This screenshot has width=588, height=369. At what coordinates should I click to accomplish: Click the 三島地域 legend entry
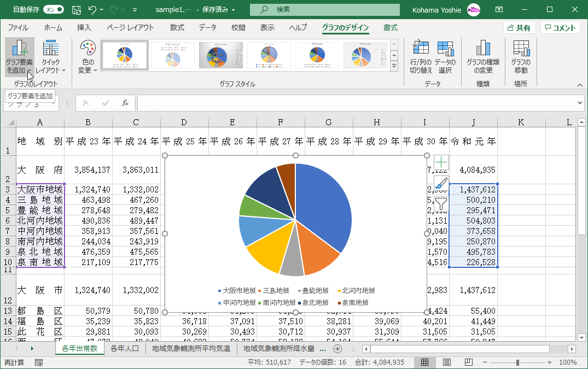[x=273, y=291]
